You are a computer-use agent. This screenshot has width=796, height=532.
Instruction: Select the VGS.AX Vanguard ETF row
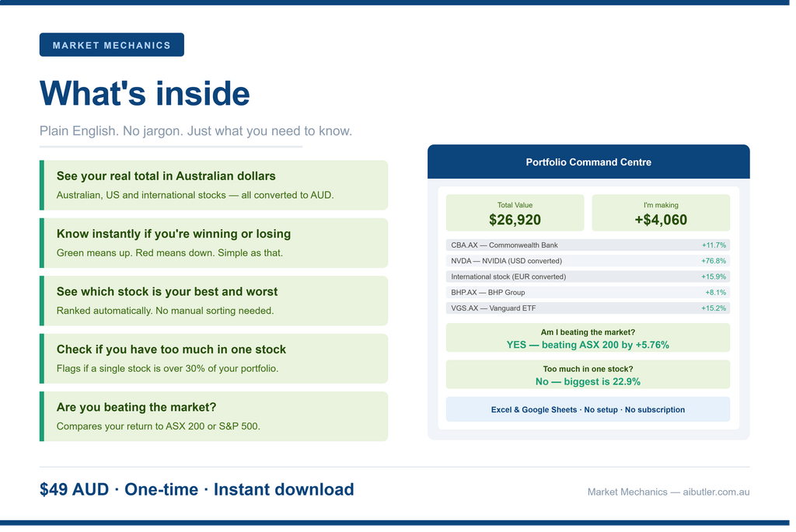click(x=588, y=308)
